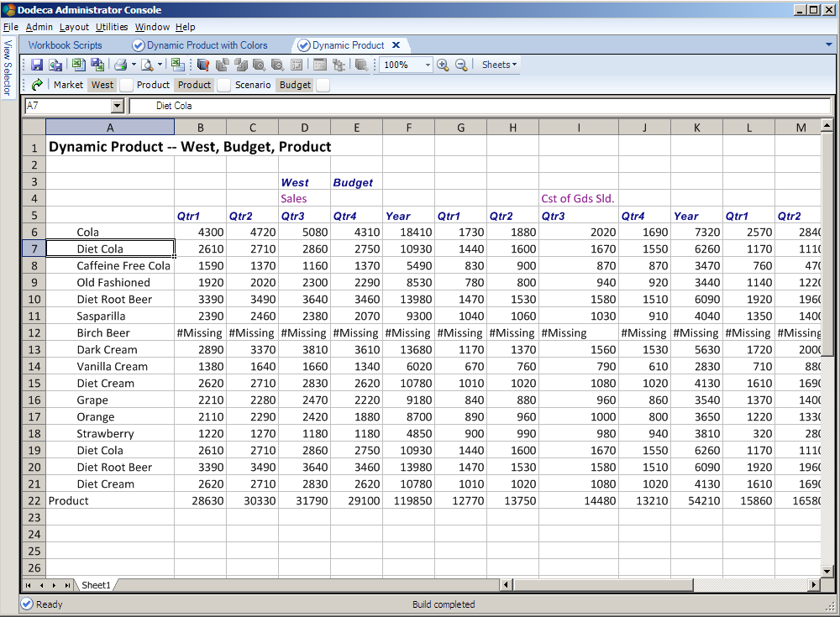Image resolution: width=840 pixels, height=617 pixels.
Task: Switch to Dynamic Product with Colors tab
Action: [207, 45]
